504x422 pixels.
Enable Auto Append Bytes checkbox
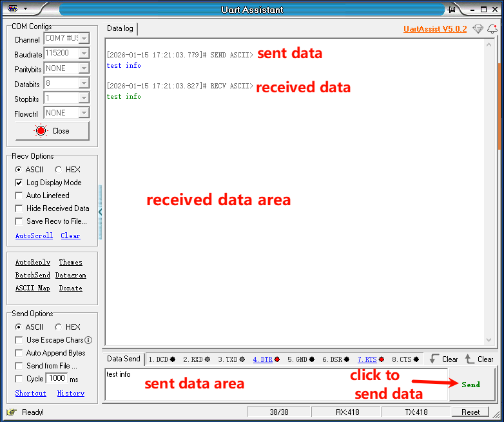19,353
